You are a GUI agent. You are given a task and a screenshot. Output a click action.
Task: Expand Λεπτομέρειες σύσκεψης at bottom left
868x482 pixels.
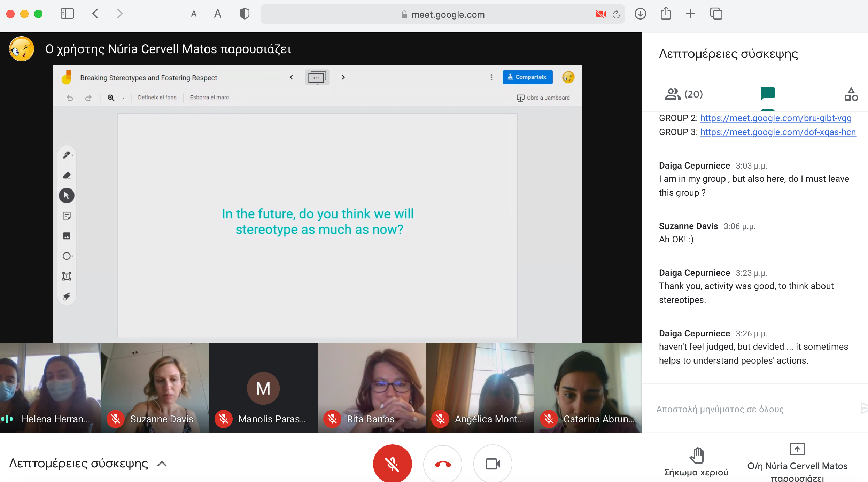pyautogui.click(x=88, y=464)
